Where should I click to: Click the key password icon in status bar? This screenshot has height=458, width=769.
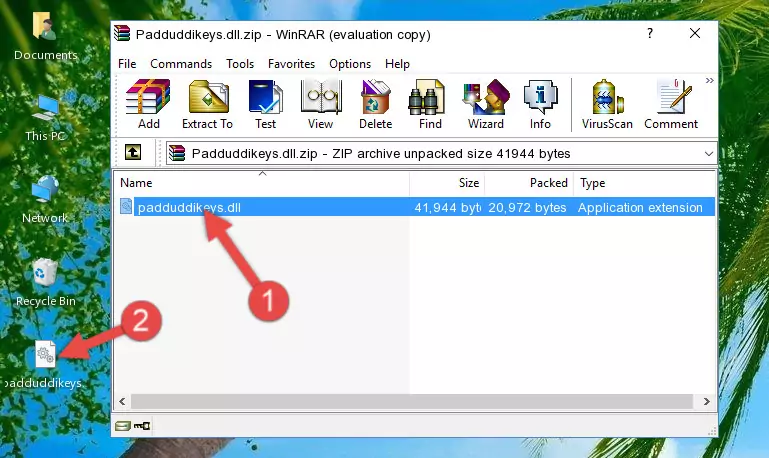coord(142,426)
